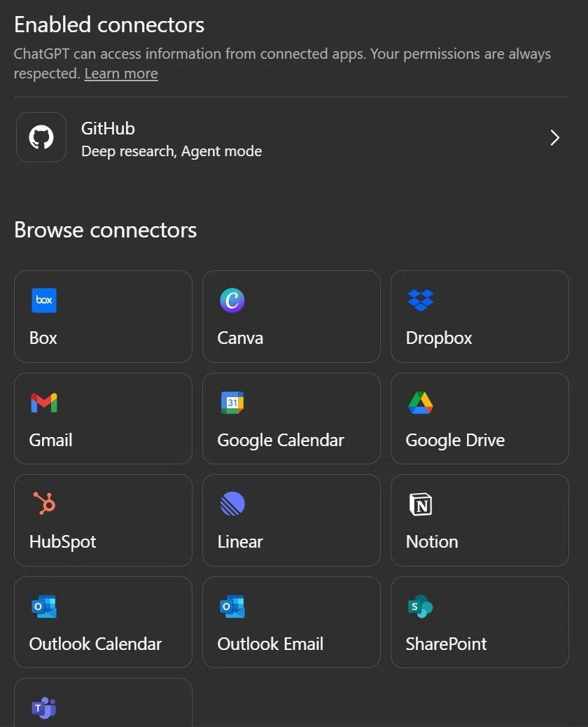The width and height of the screenshot is (588, 727).
Task: Select the Outlook Calendar connector icon
Action: 44,606
